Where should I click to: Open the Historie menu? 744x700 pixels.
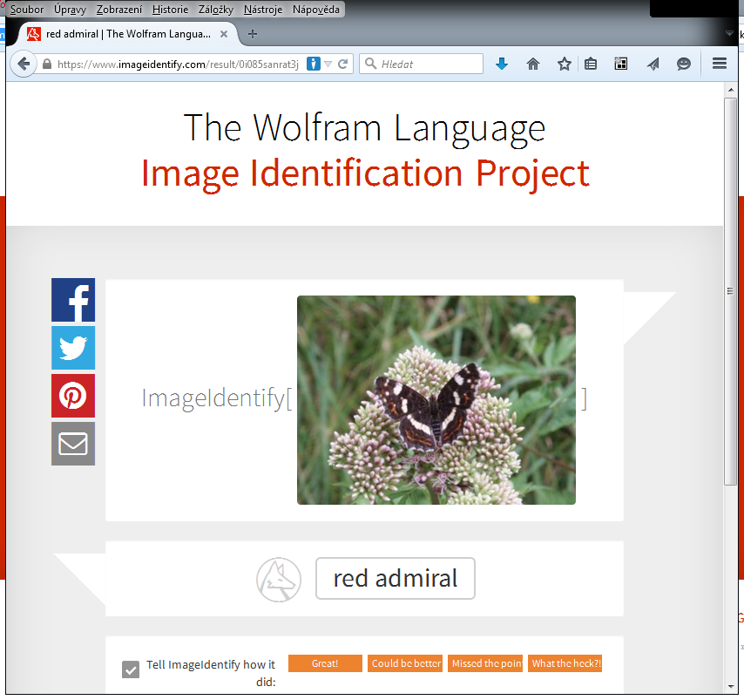click(x=171, y=10)
